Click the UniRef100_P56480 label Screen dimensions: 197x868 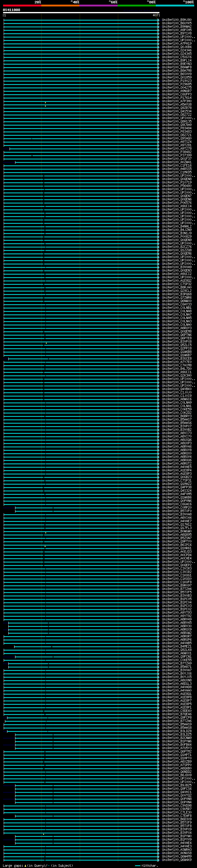(177, 186)
